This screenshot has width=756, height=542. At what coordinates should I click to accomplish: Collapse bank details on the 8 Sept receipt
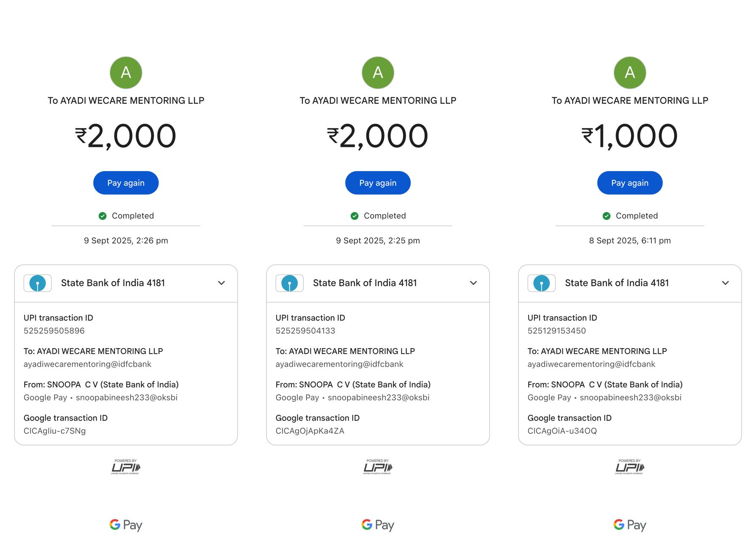click(x=726, y=283)
